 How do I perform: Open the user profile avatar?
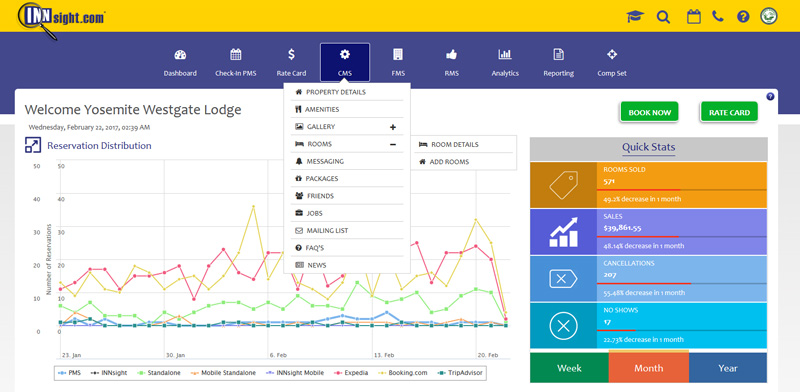[x=769, y=16]
